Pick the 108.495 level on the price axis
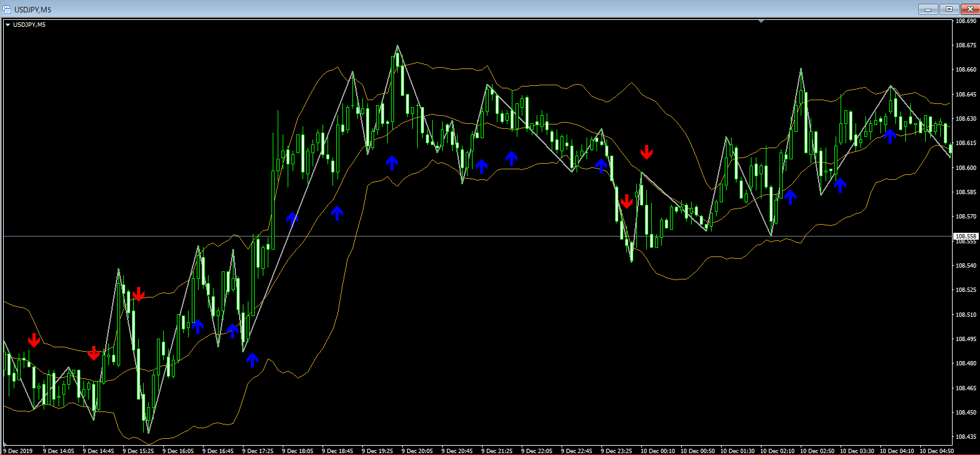980x455 pixels. click(x=966, y=339)
